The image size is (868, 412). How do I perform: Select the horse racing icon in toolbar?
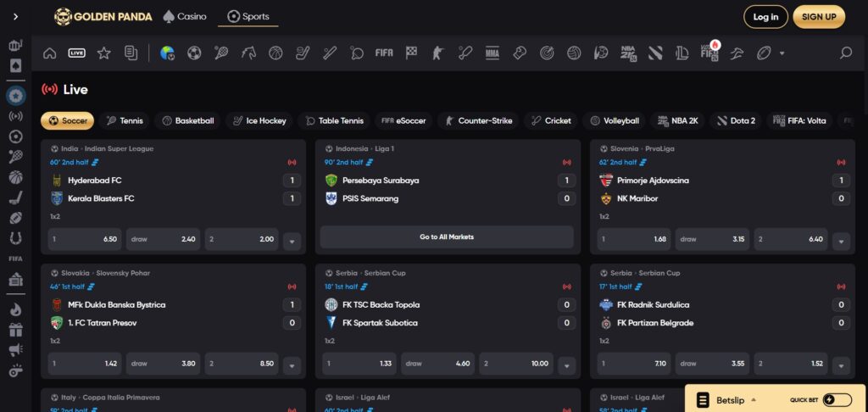[248, 53]
